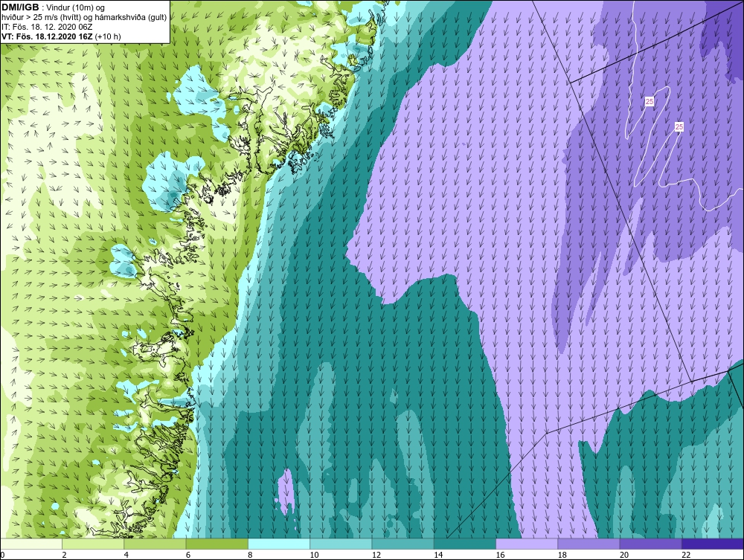This screenshot has height=560, width=744.
Task: Click the legend scale number 10
Action: (x=314, y=556)
